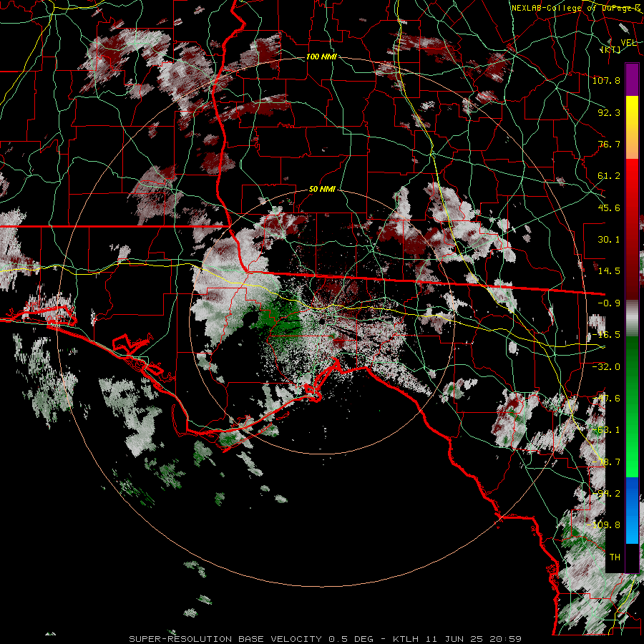This screenshot has height=644, width=644.
Task: Click the 50 NMI range ring label
Action: pyautogui.click(x=322, y=190)
